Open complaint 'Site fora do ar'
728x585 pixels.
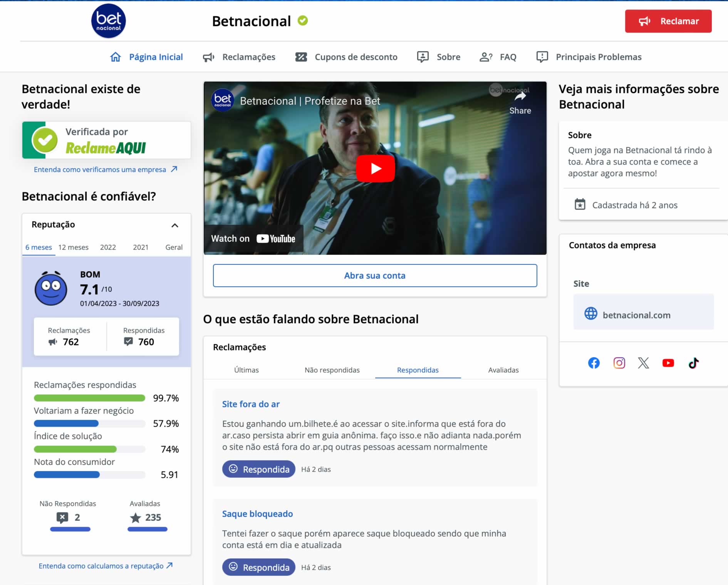pyautogui.click(x=251, y=404)
